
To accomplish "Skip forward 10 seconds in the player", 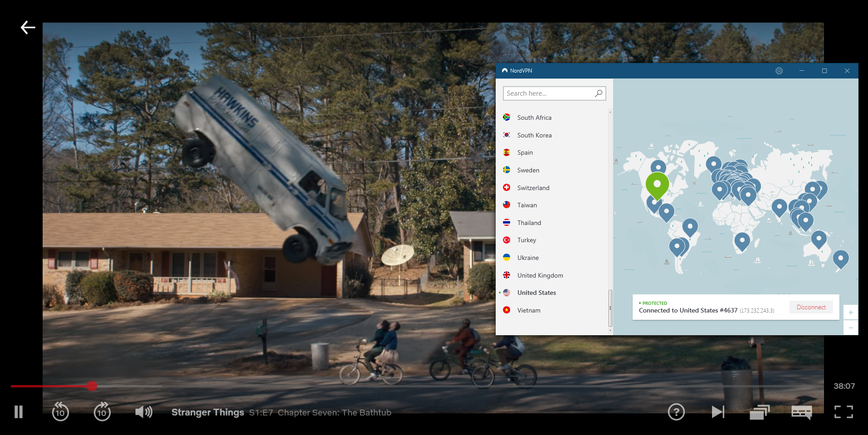I will pyautogui.click(x=102, y=412).
